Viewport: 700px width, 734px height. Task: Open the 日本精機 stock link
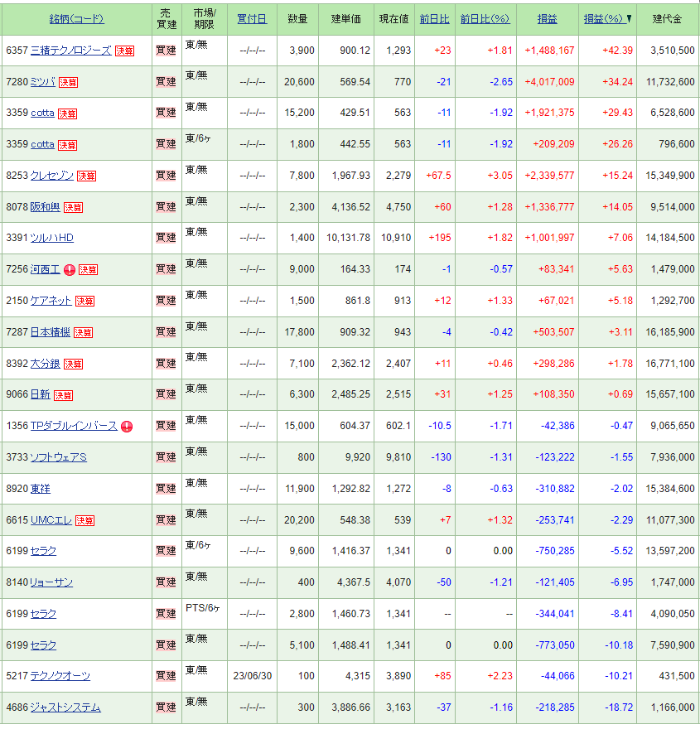pyautogui.click(x=50, y=332)
